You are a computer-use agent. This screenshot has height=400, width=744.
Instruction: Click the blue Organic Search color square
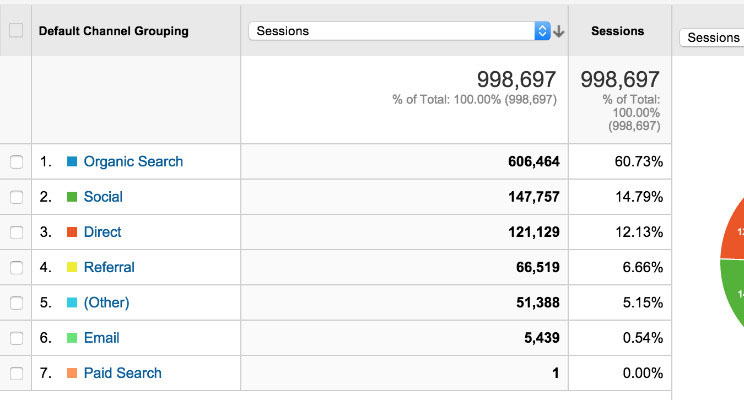(x=72, y=162)
